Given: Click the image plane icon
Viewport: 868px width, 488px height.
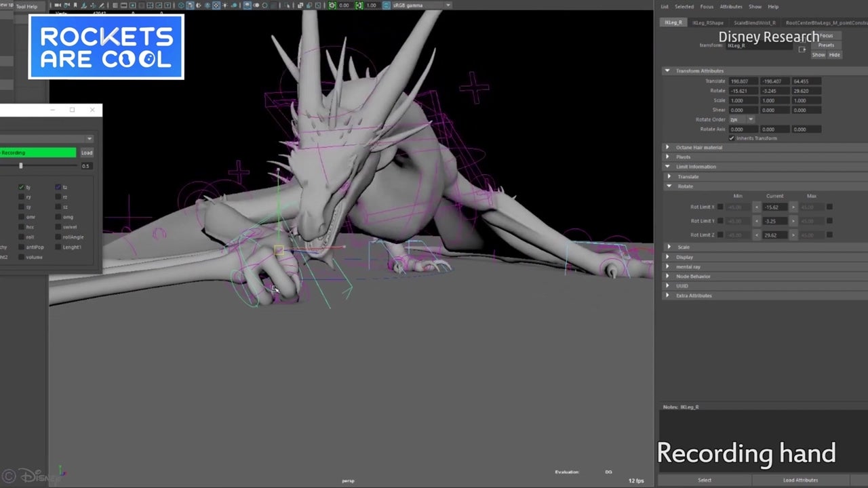Looking at the screenshot, I should click(83, 5).
